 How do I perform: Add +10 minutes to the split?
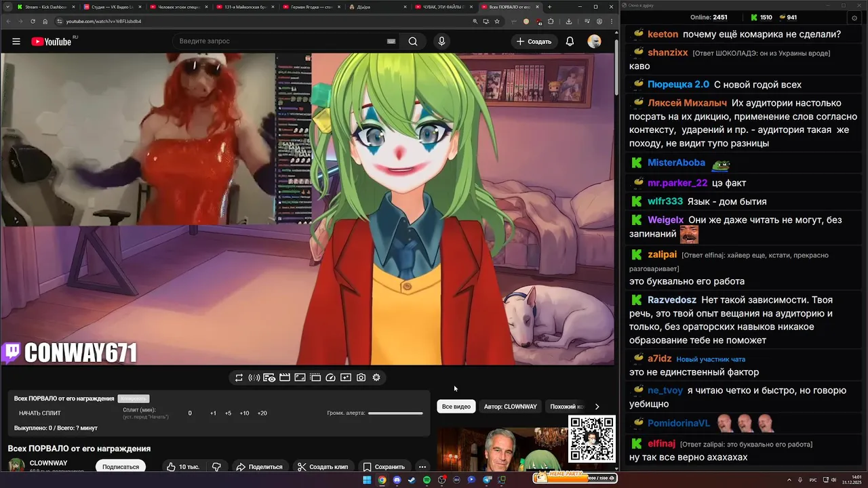tap(244, 413)
